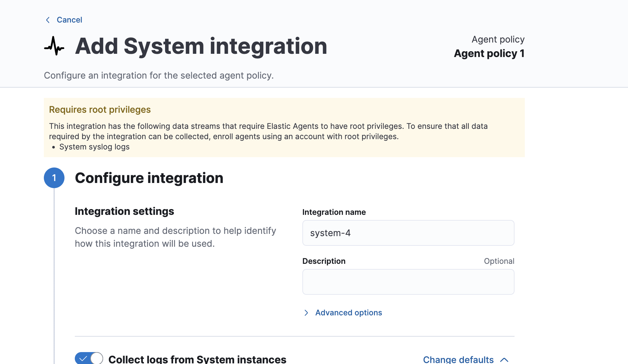Click the Cancel link
Image resolution: width=628 pixels, height=364 pixels.
click(69, 20)
